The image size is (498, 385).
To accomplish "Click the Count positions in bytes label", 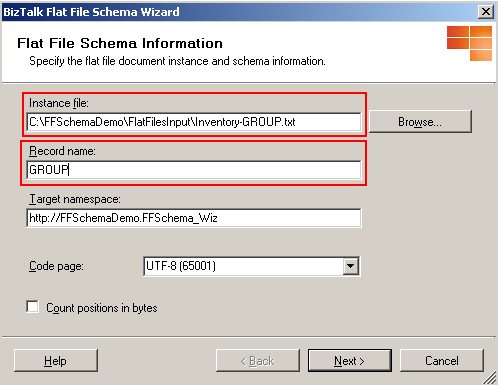I will 102,308.
